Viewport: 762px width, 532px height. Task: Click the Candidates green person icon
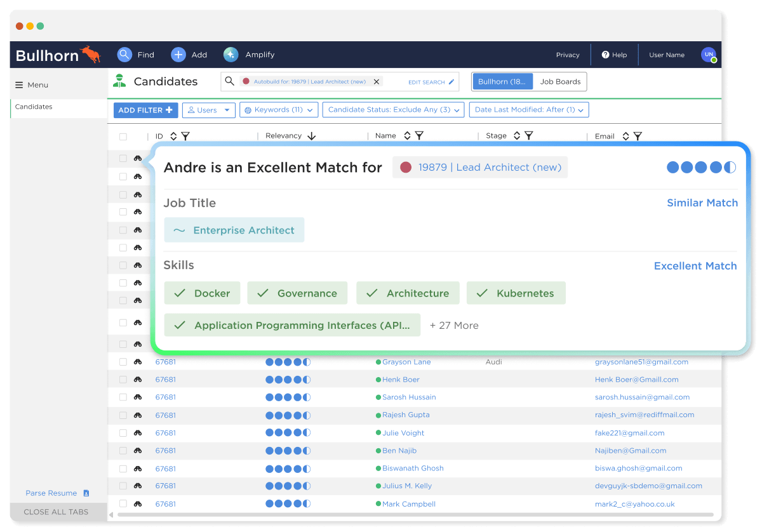click(119, 81)
